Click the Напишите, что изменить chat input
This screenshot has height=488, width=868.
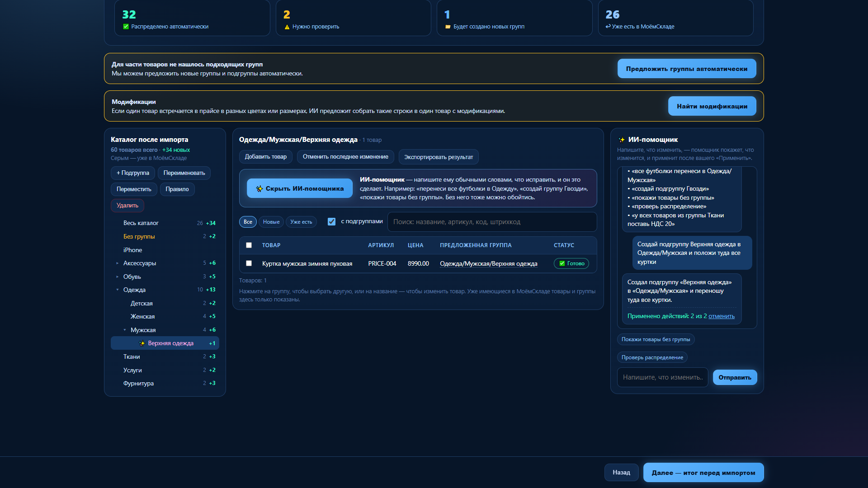pos(663,377)
